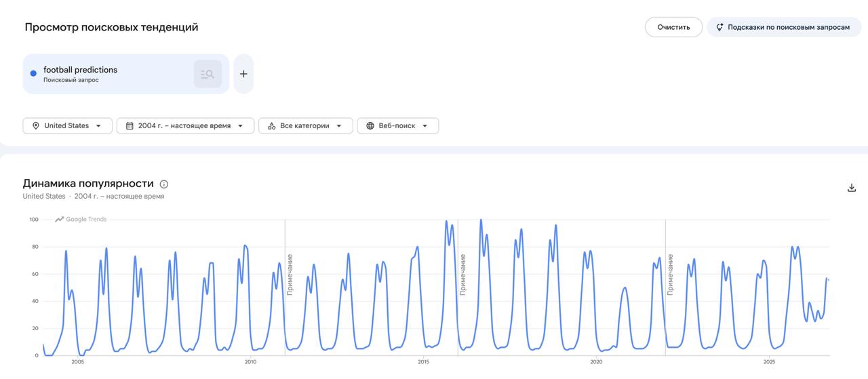The width and height of the screenshot is (868, 379).
Task: Click the categories shapes icon
Action: [271, 125]
